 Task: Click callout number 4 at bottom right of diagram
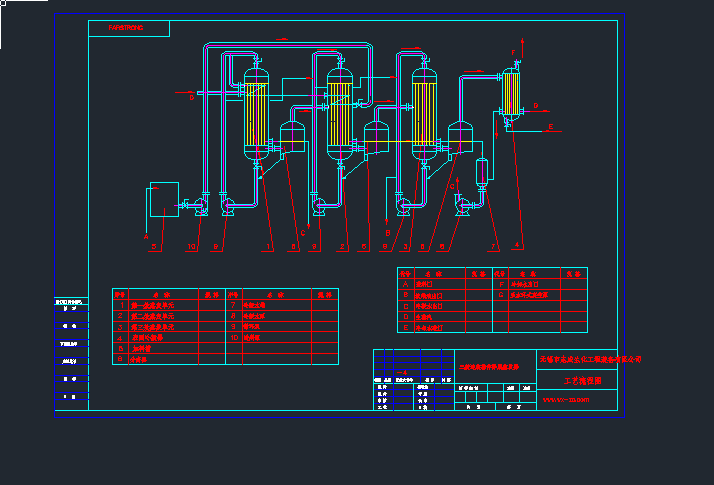[517, 245]
